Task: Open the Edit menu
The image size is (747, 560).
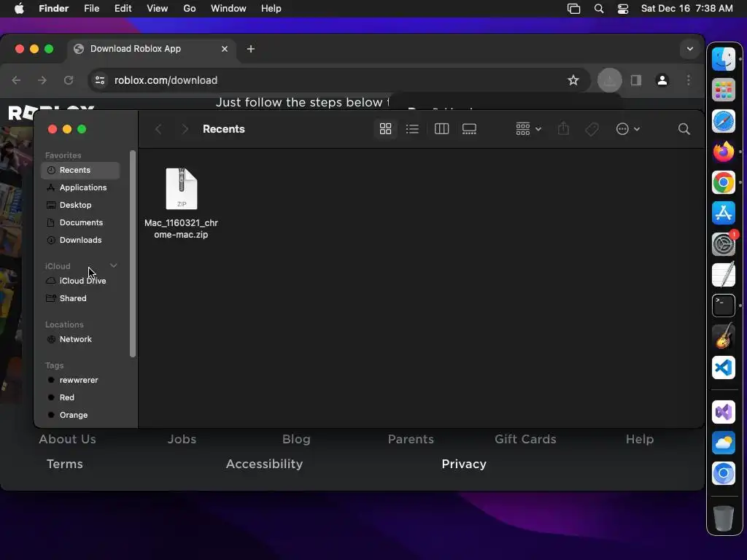Action: (x=123, y=9)
